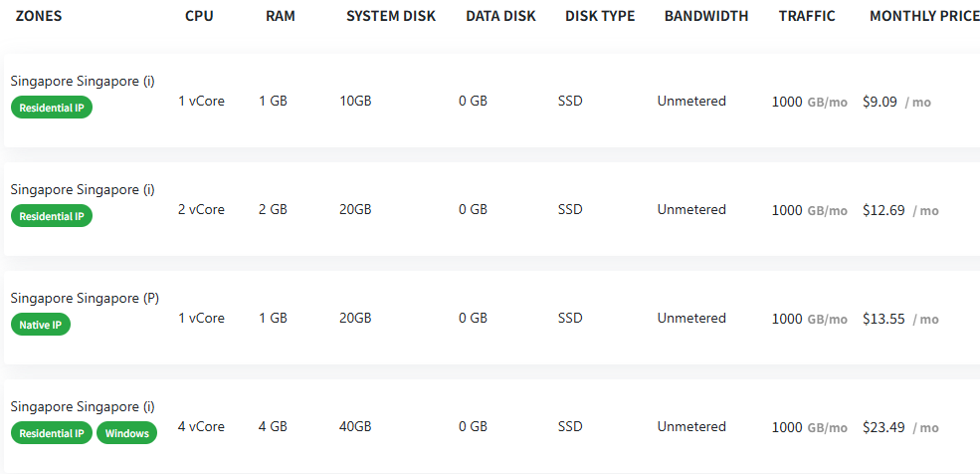
Task: Select the $13.55 per month price
Action: pos(884,319)
